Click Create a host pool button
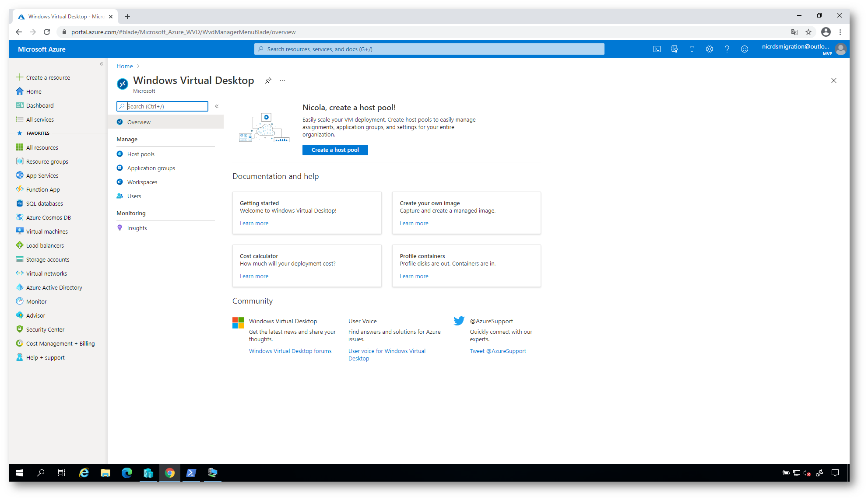The height and width of the screenshot is (500, 868). (335, 150)
